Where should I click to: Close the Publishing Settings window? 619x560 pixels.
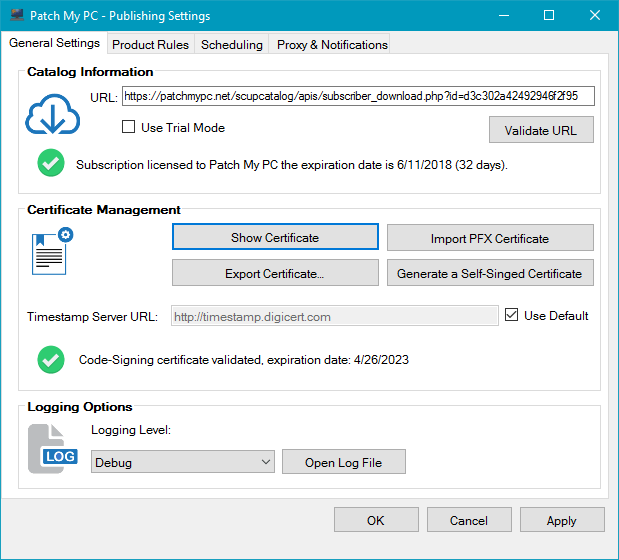coord(595,15)
